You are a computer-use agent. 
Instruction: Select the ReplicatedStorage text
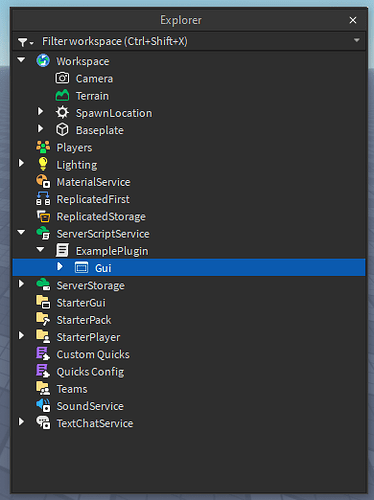[101, 217]
